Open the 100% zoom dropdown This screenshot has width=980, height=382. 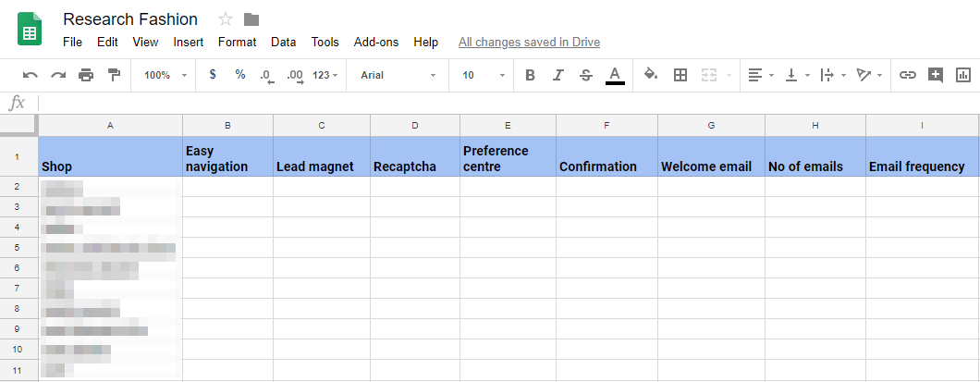[165, 75]
